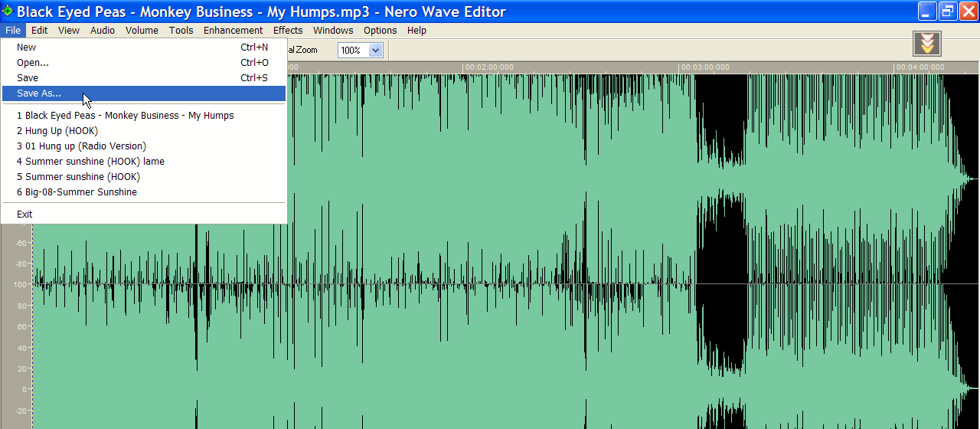Screen dimensions: 980x429
Task: Open the Enhancement menu
Action: point(233,31)
